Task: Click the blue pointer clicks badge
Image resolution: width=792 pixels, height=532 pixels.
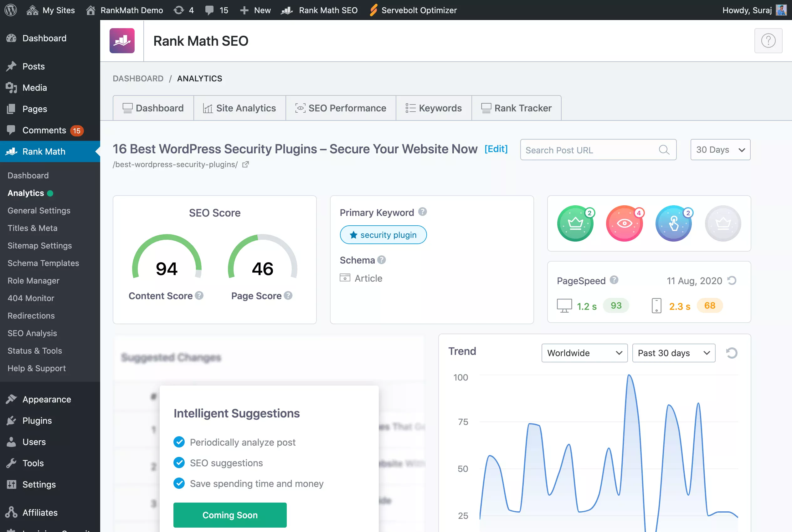Action: 674,223
